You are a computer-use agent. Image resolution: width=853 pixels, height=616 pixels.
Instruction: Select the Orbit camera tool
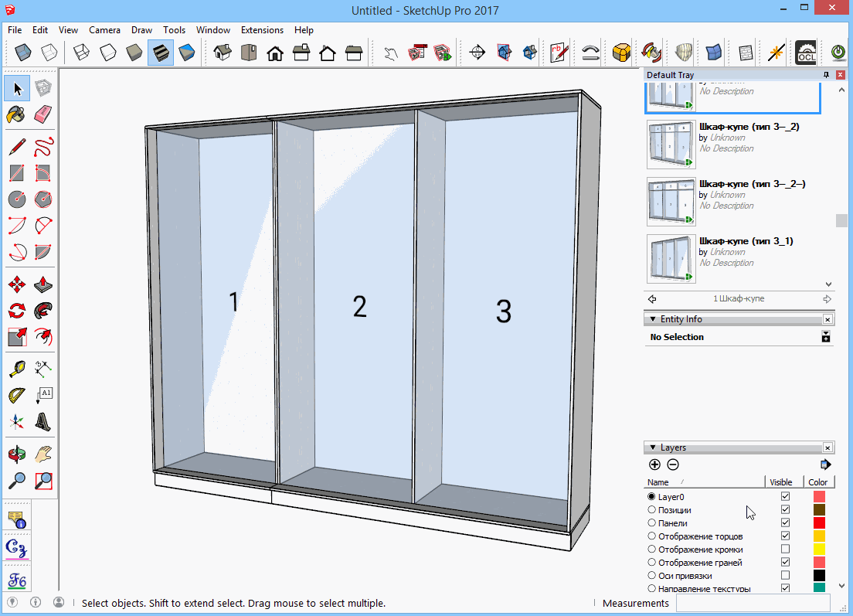[x=16, y=454]
